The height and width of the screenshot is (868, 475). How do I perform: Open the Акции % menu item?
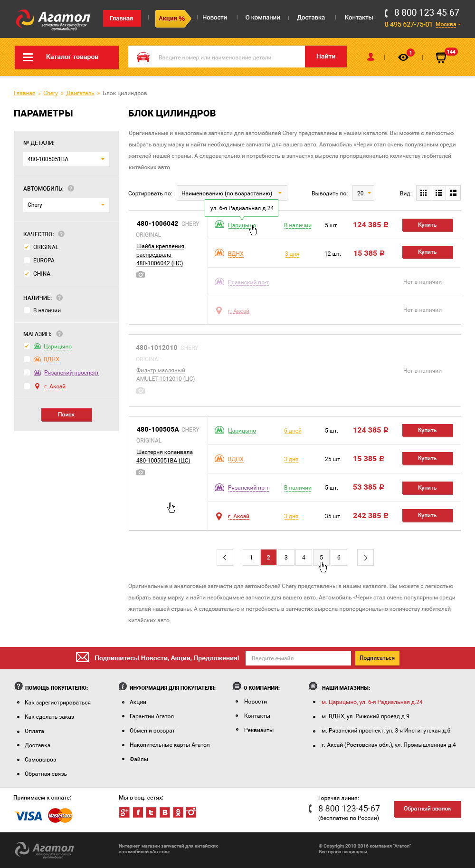pyautogui.click(x=172, y=18)
